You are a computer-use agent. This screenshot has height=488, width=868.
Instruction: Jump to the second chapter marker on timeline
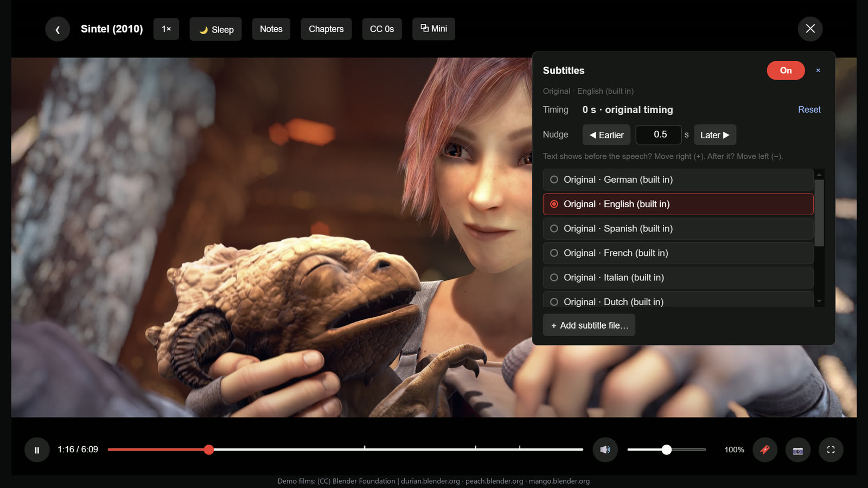[x=476, y=448]
